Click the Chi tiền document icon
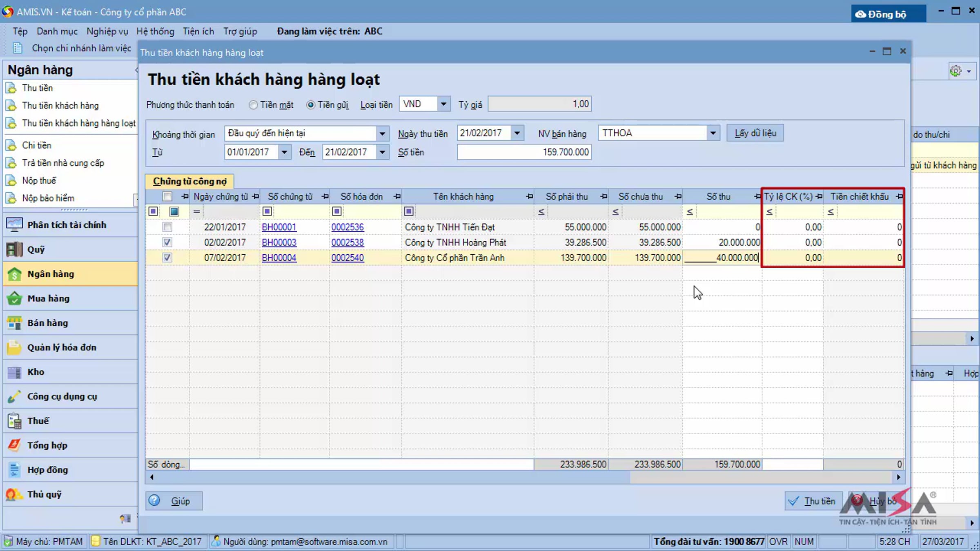 point(11,145)
